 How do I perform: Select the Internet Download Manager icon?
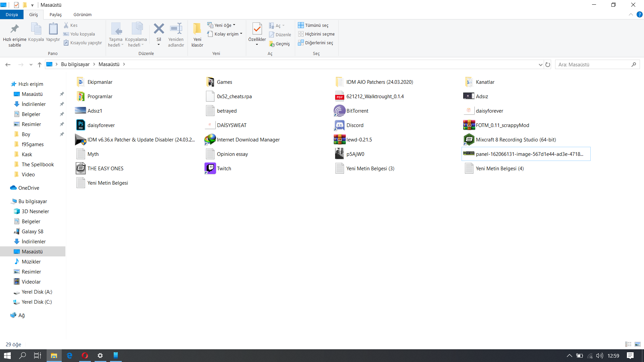[x=210, y=139]
